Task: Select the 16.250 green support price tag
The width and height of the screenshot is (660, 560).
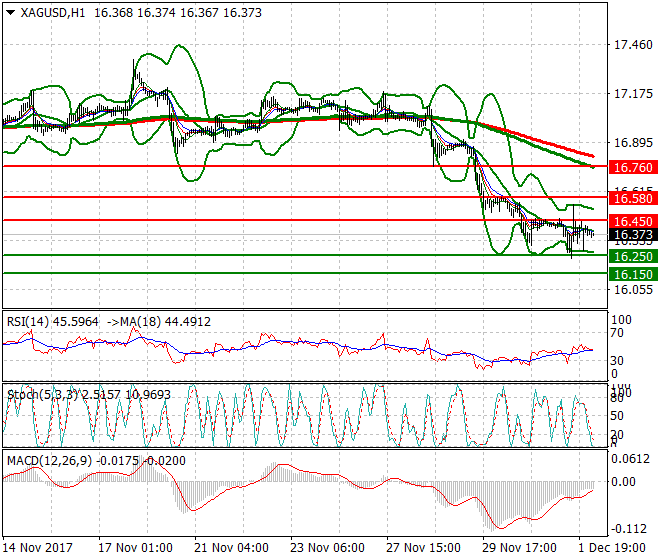Action: point(631,256)
